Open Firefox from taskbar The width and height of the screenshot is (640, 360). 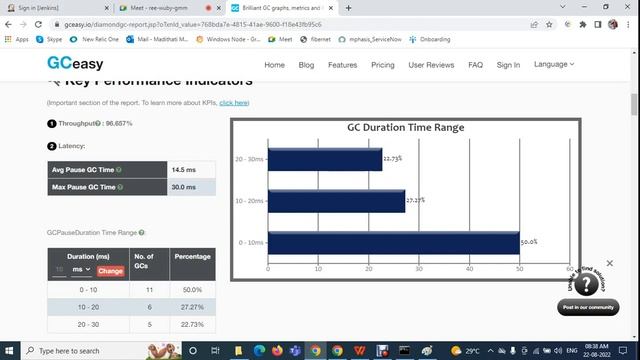pyautogui.click(x=278, y=351)
